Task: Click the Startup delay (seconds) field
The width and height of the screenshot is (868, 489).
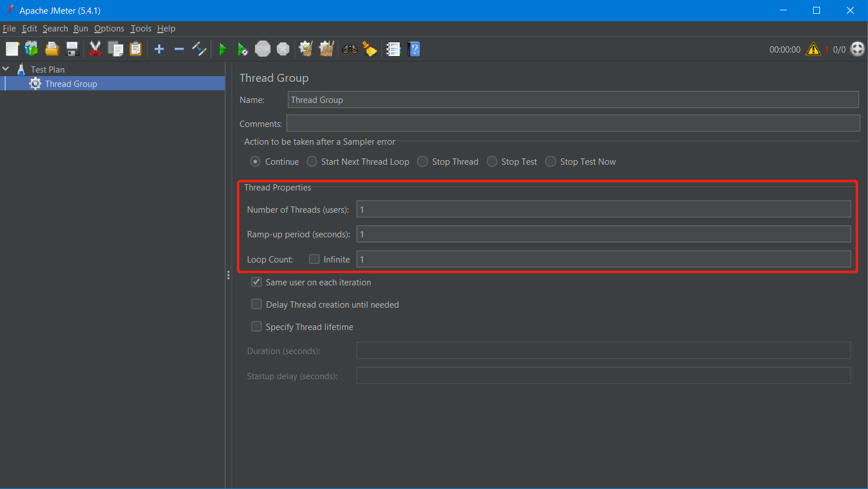Action: click(604, 376)
